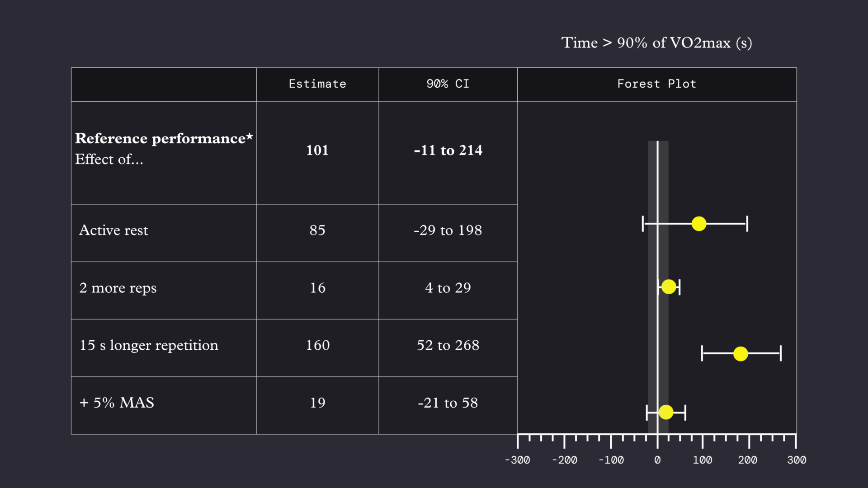868x488 pixels.
Task: Click the 300 axis tick label
Action: tap(797, 460)
